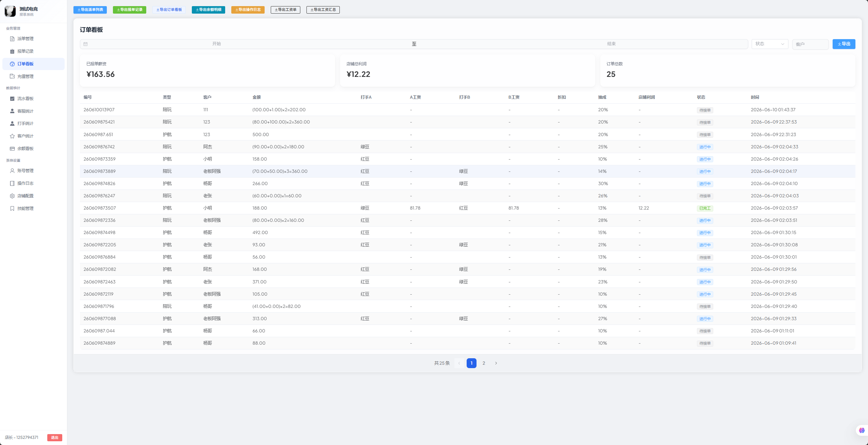Go to next page with chevron arrow

496,363
